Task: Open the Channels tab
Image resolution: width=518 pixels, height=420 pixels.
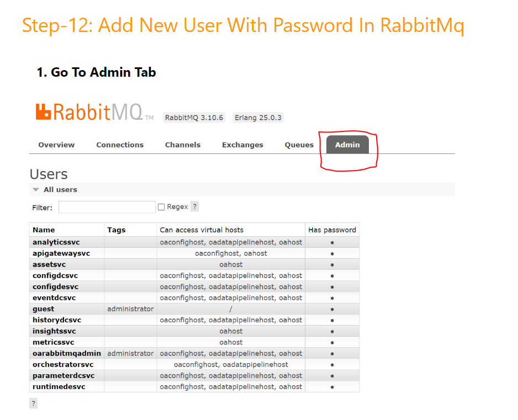Action: pos(183,145)
